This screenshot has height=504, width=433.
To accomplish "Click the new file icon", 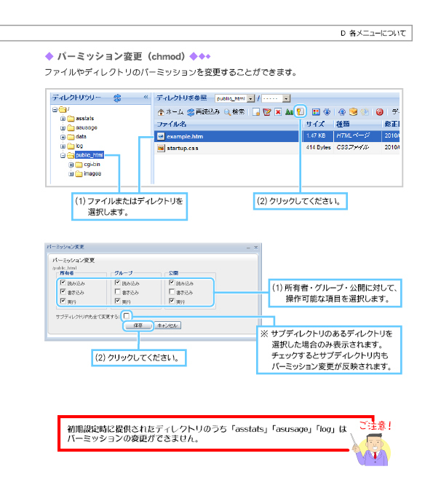I will pos(256,112).
